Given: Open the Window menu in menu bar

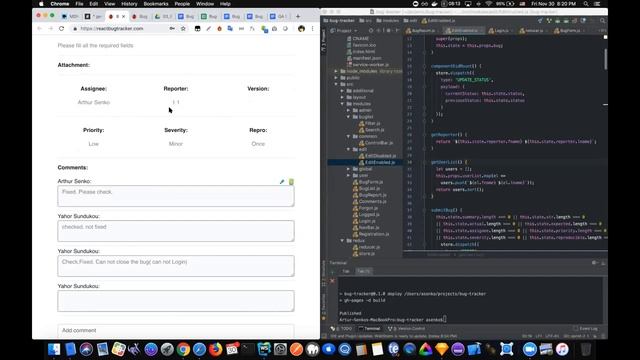Looking at the screenshot, I should pyautogui.click(x=205, y=4).
